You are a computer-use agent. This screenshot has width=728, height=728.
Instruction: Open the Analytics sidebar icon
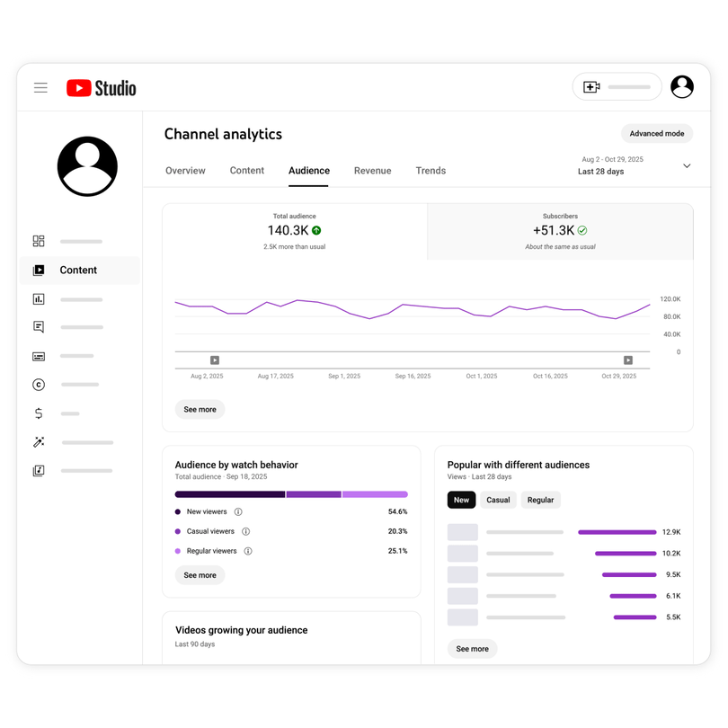pyautogui.click(x=38, y=298)
